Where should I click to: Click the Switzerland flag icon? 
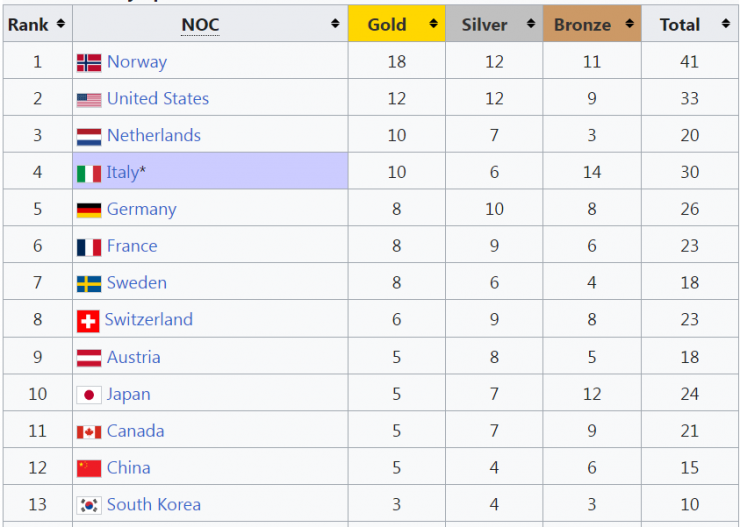(89, 321)
